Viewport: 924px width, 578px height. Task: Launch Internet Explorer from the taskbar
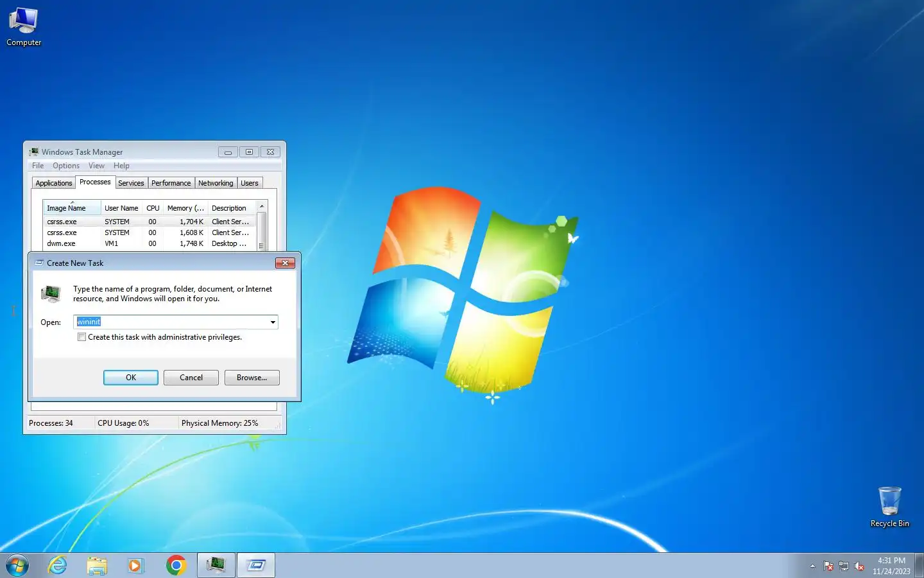tap(58, 565)
